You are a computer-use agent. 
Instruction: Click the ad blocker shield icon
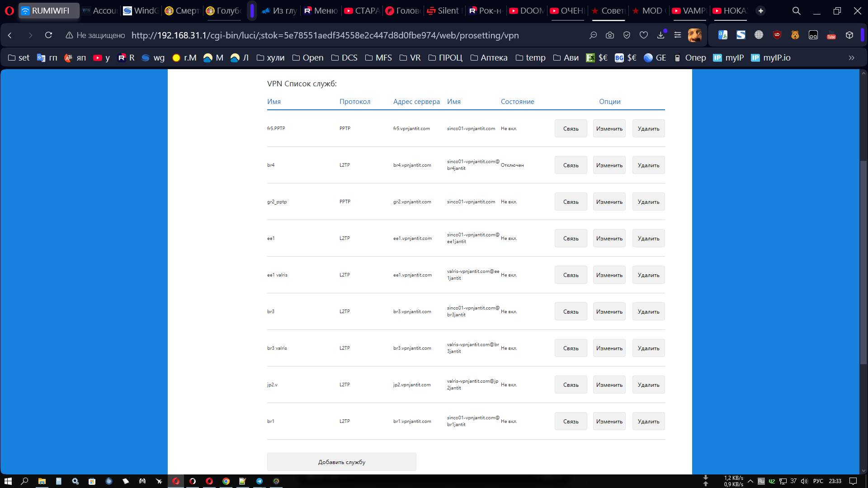627,35
